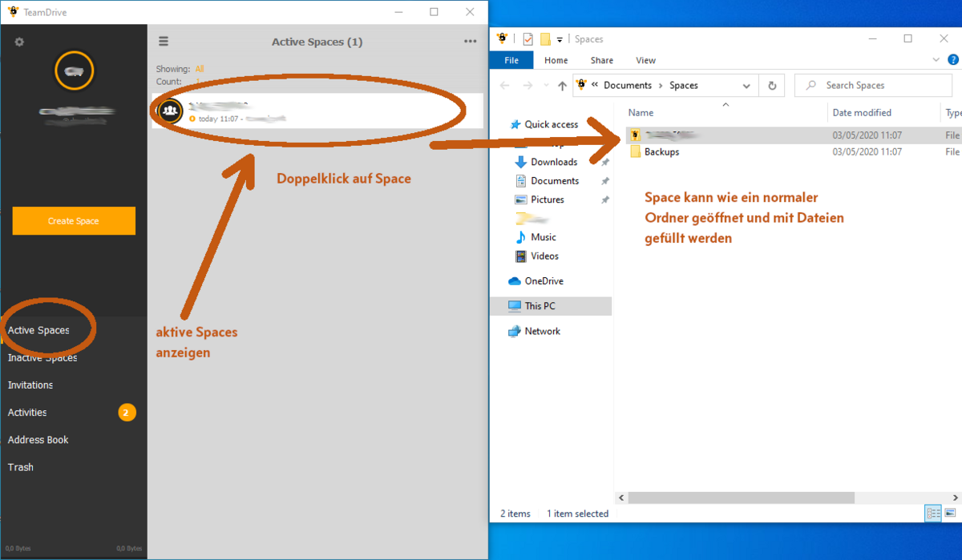Viewport: 962px width, 560px height.
Task: Open Trash in TeamDrive sidebar
Action: point(21,467)
